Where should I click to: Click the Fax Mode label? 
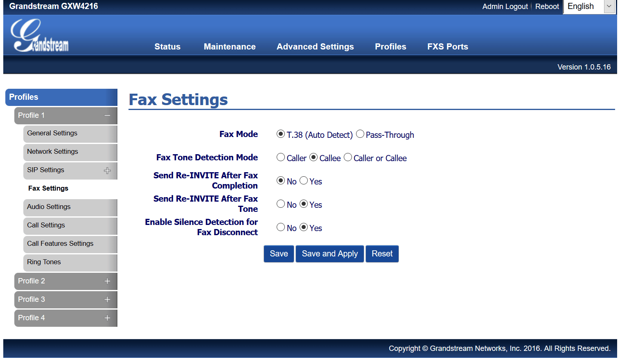pos(239,134)
